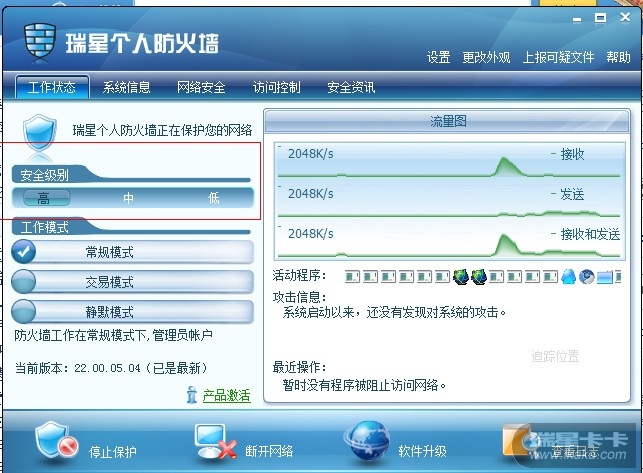This screenshot has height=473, width=643.
Task: Open the 帮助 menu
Action: point(618,57)
